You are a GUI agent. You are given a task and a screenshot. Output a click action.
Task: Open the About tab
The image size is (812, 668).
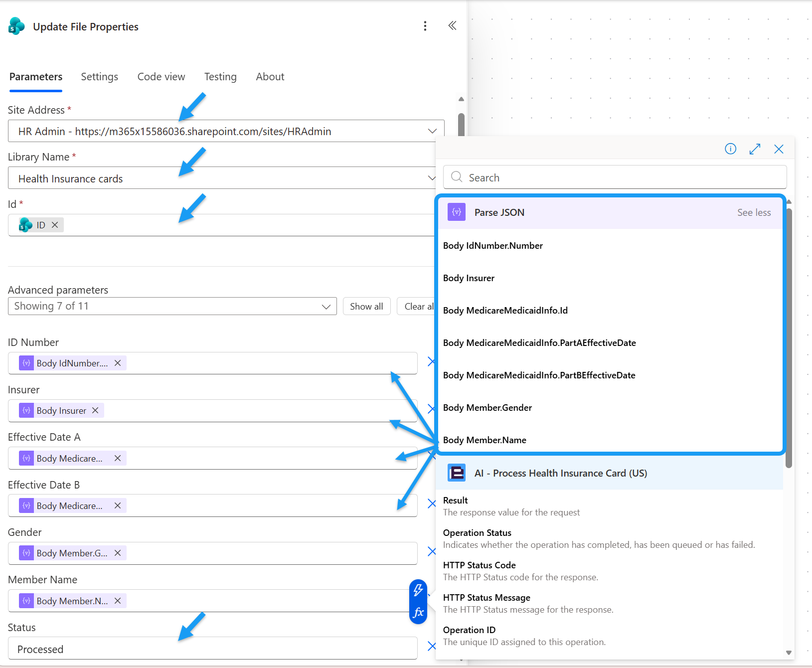[x=270, y=77]
